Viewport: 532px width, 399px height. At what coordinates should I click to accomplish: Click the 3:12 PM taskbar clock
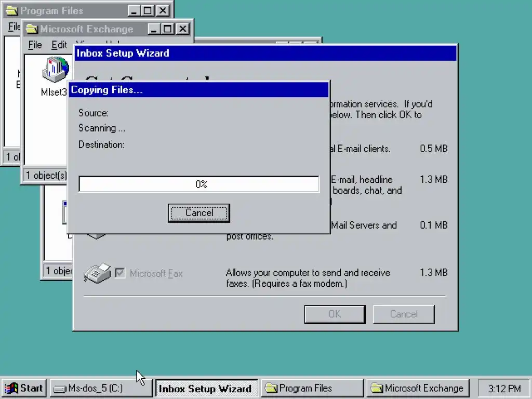click(504, 388)
